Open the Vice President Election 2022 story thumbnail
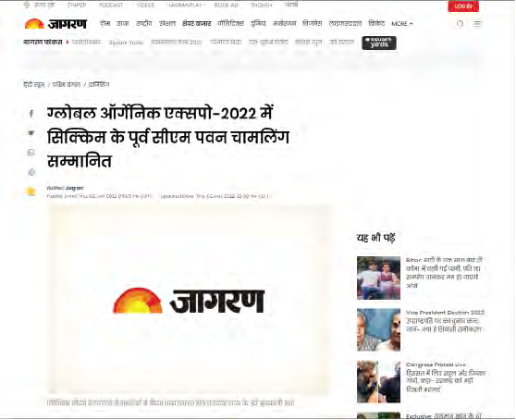Viewport: 516px width, 420px height. 378,329
